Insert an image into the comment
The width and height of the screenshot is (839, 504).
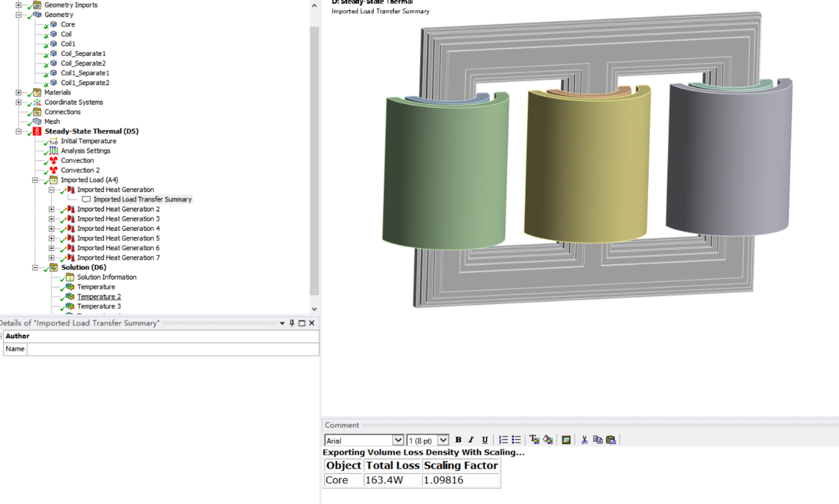click(566, 439)
